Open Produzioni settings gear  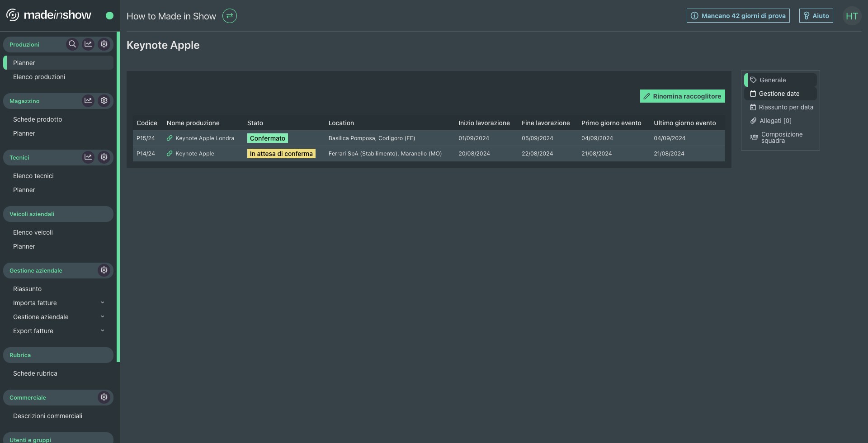(104, 44)
